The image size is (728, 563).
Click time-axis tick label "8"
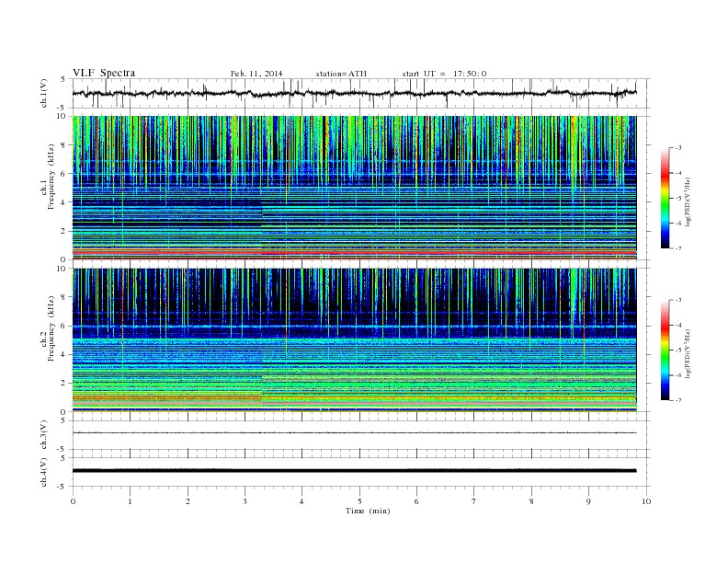point(531,501)
